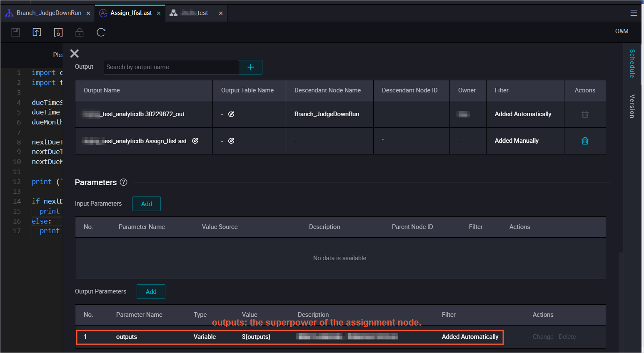This screenshot has width=644, height=353.
Task: Open the Parameters help question icon
Action: [123, 182]
